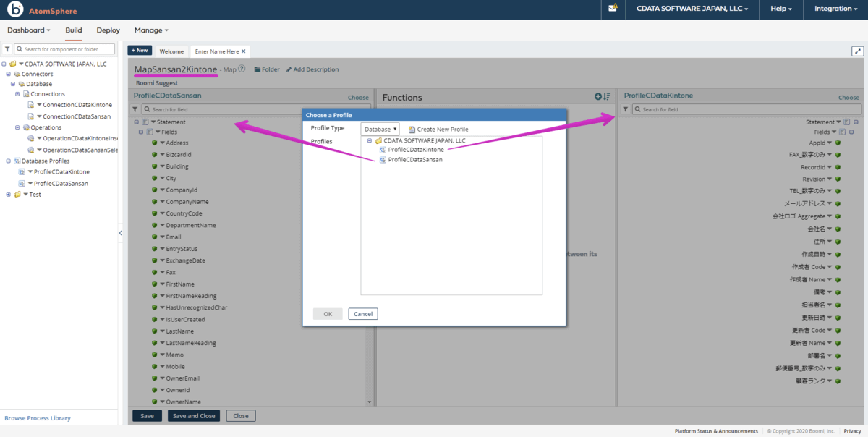Image resolution: width=868 pixels, height=437 pixels.
Task: Switch to the Welcome tab
Action: 171,51
